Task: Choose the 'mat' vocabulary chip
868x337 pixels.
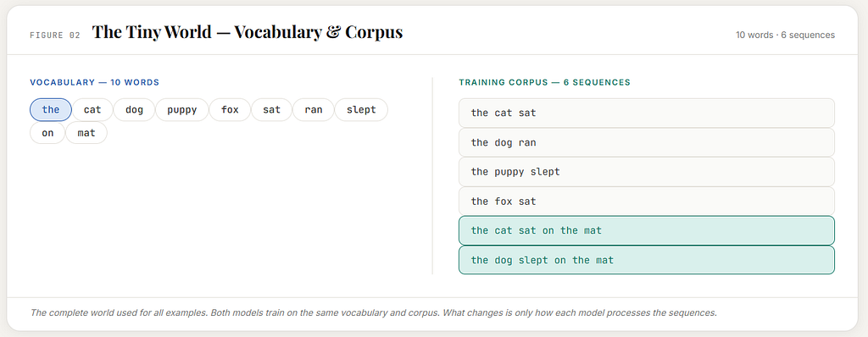Action: (x=86, y=133)
